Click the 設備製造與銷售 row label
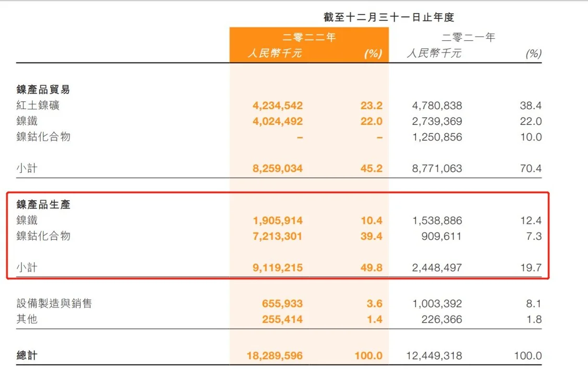The height and width of the screenshot is (374, 588). click(x=54, y=303)
